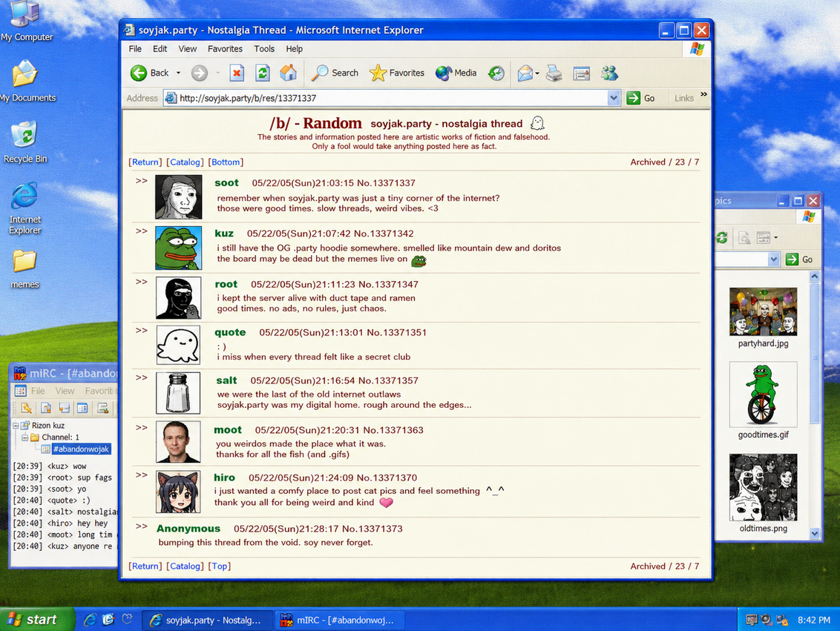Open dropdown arrow next to Forward button
The height and width of the screenshot is (631, 840).
217,73
